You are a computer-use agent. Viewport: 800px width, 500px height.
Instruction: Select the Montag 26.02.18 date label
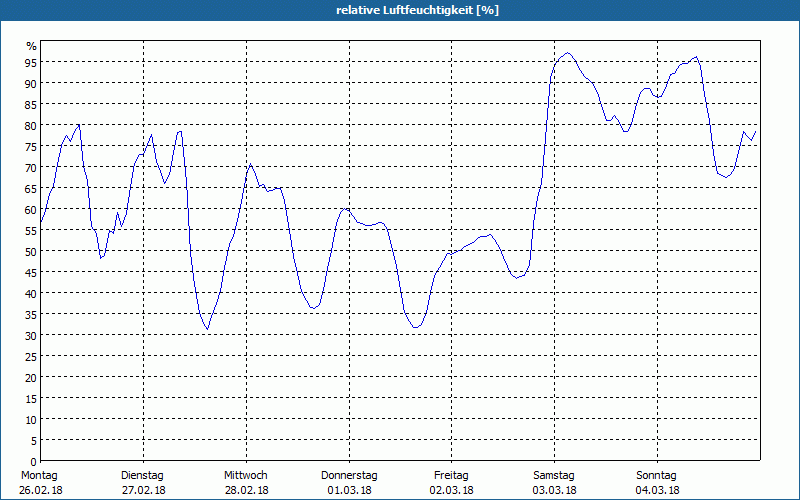[40, 483]
